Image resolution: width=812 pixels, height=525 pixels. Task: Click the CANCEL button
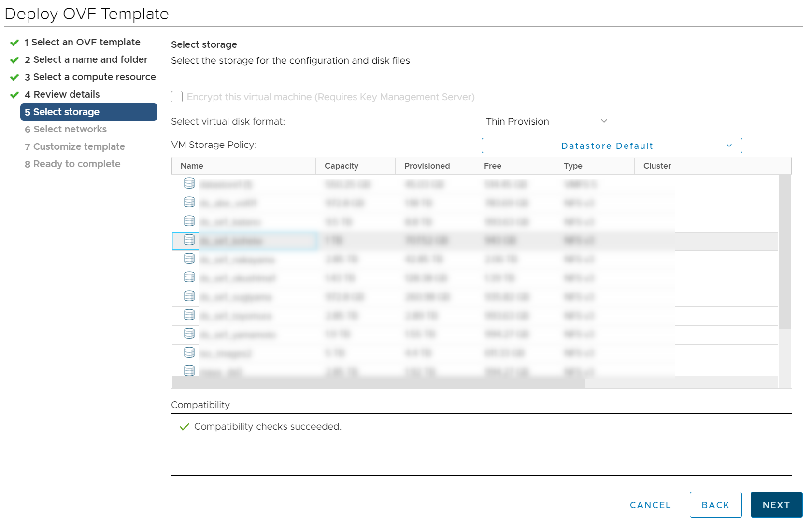pos(650,505)
